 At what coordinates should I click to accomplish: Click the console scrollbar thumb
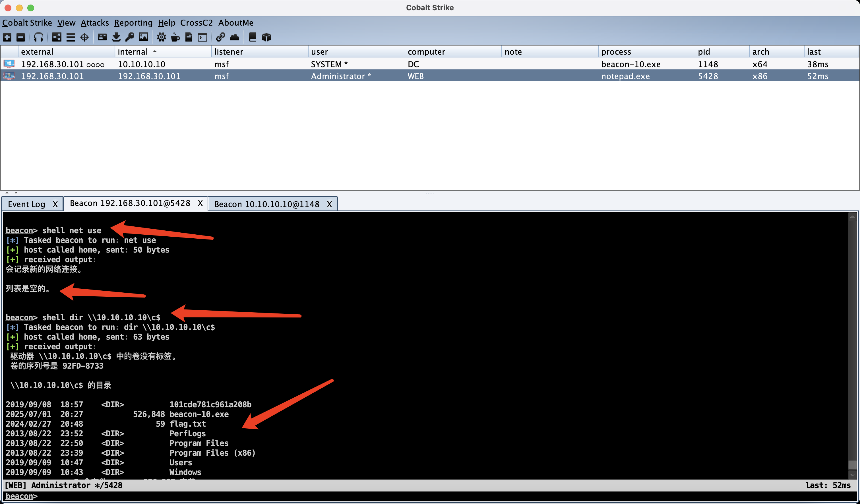tap(852, 465)
